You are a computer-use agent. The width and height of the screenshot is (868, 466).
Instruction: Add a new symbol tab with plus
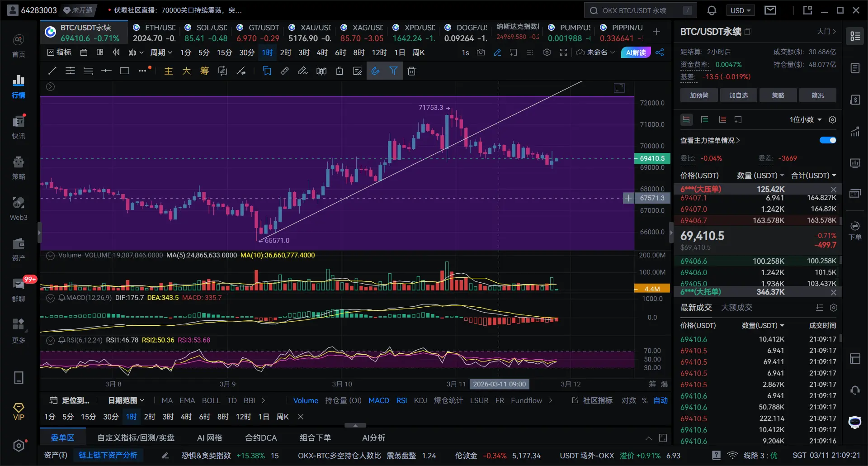656,32
